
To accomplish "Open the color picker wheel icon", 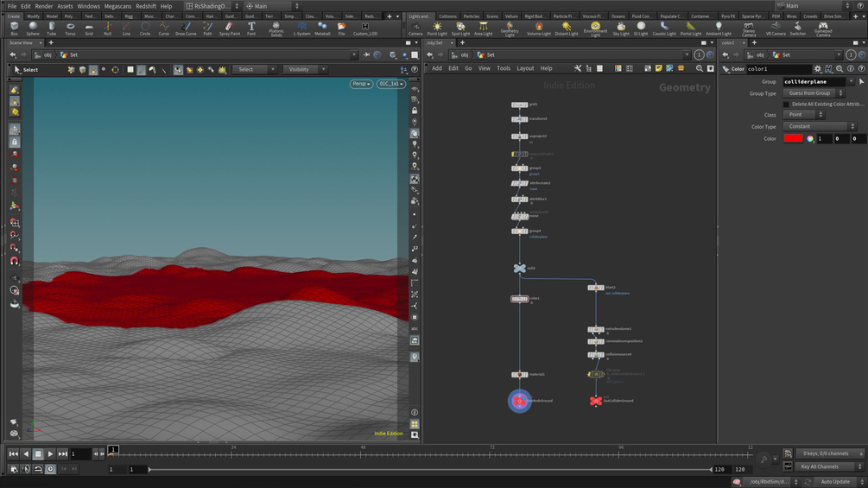I will pyautogui.click(x=810, y=138).
